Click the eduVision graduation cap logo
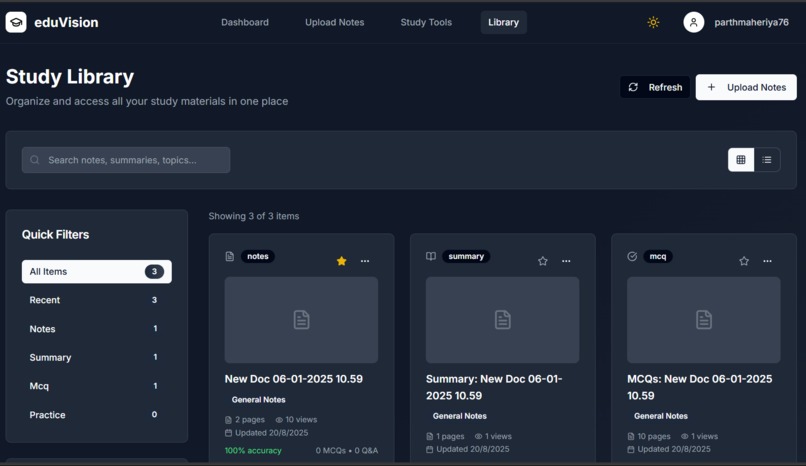Screen dimensions: 806x466 [x=16, y=22]
